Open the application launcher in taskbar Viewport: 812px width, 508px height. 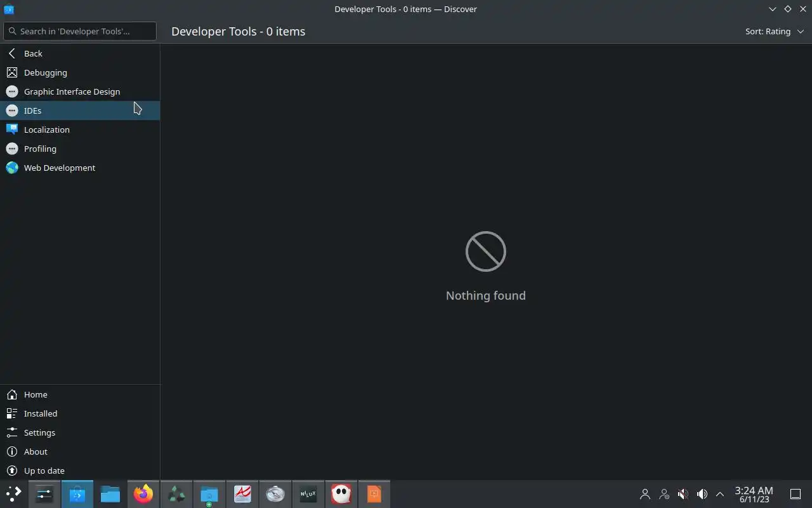coord(14,494)
